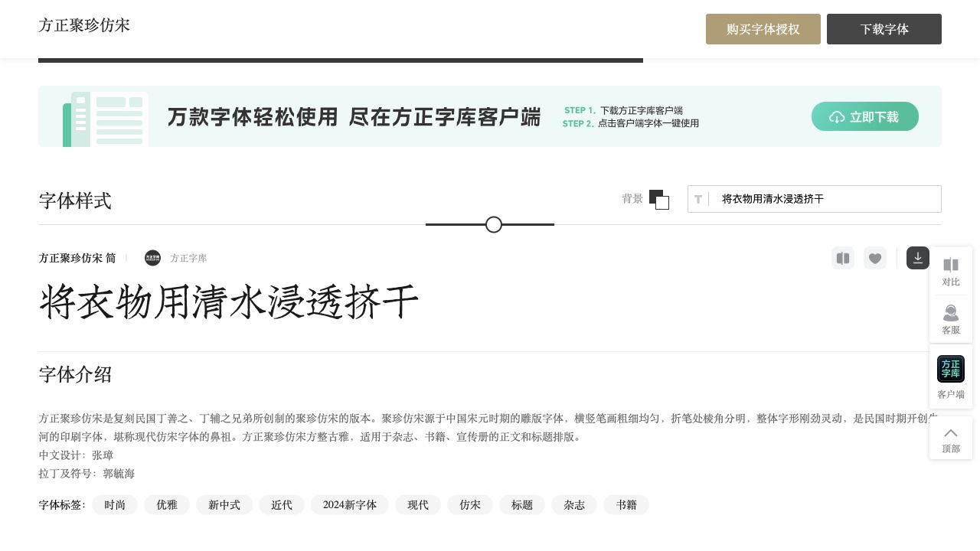The image size is (980, 551).
Task: Open the 对比 sidebar tool
Action: [x=951, y=271]
